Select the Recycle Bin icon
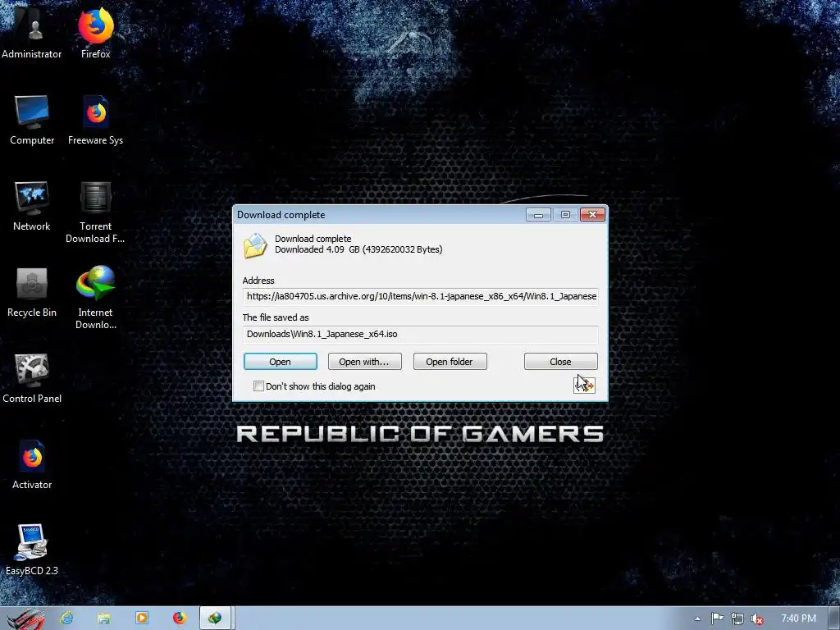 pyautogui.click(x=32, y=293)
